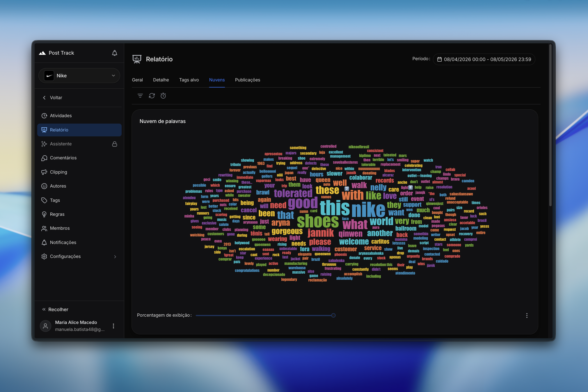Open Atividades in the sidebar

click(x=79, y=116)
